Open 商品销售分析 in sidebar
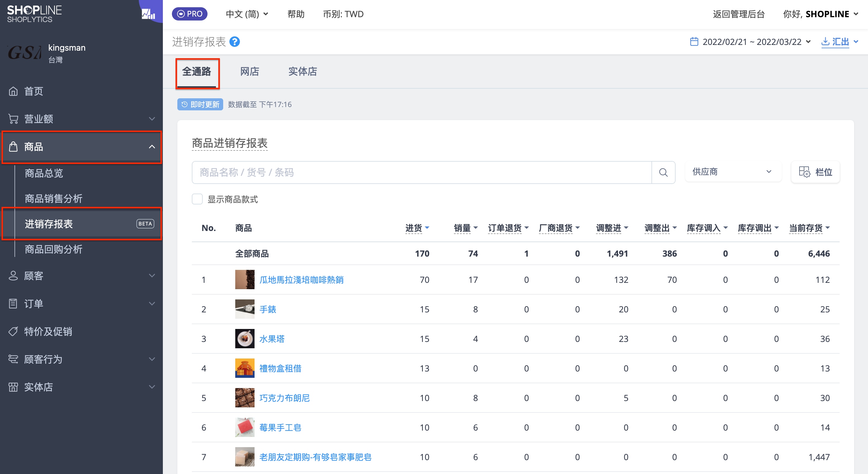Screen dimensions: 868x474 53,198
